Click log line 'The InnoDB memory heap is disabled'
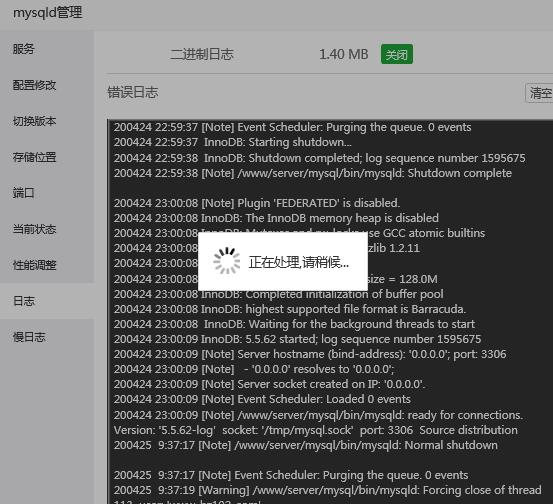553x504 pixels. 276,218
